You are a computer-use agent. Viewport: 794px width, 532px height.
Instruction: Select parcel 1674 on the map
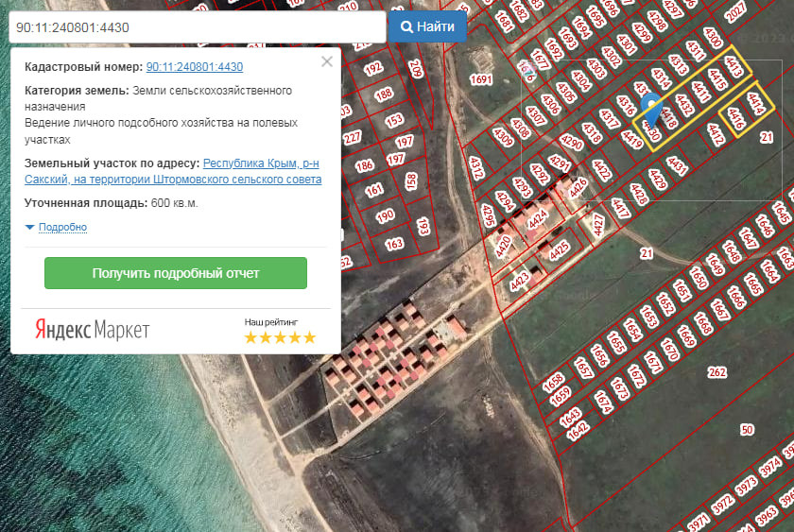[x=604, y=402]
